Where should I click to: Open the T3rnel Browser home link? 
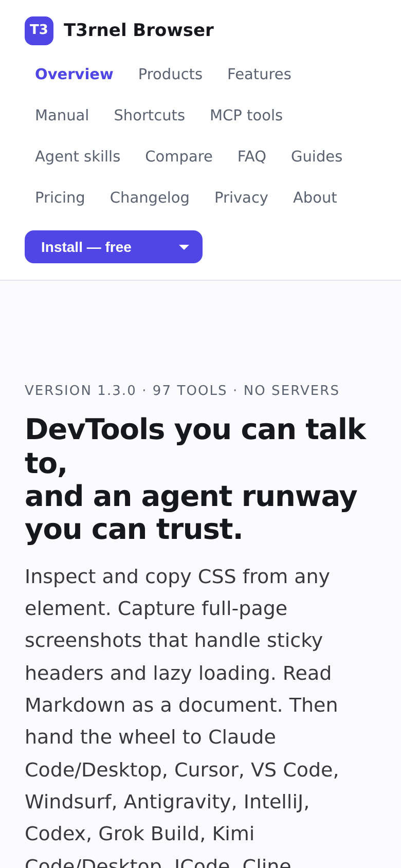coord(119,31)
